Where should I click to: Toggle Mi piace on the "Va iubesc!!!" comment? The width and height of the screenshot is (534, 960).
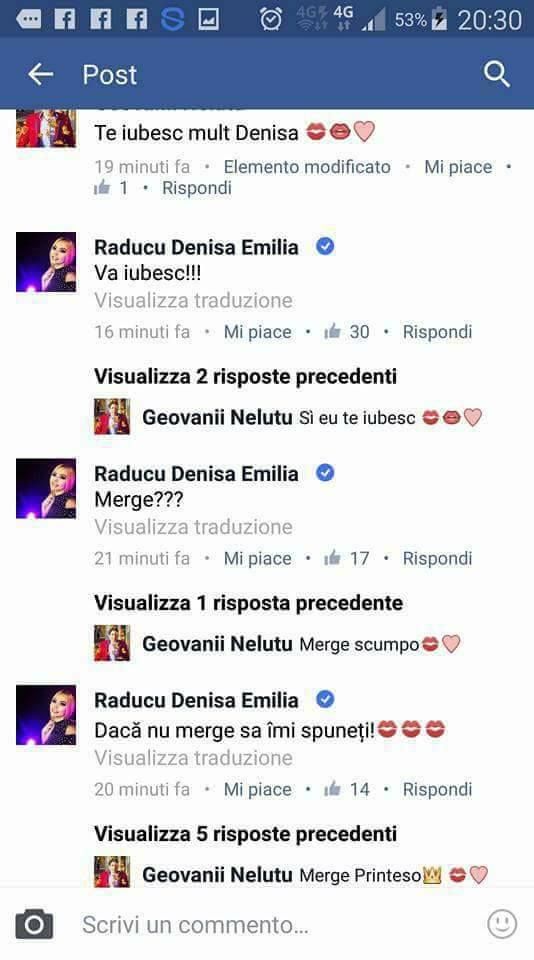(258, 332)
